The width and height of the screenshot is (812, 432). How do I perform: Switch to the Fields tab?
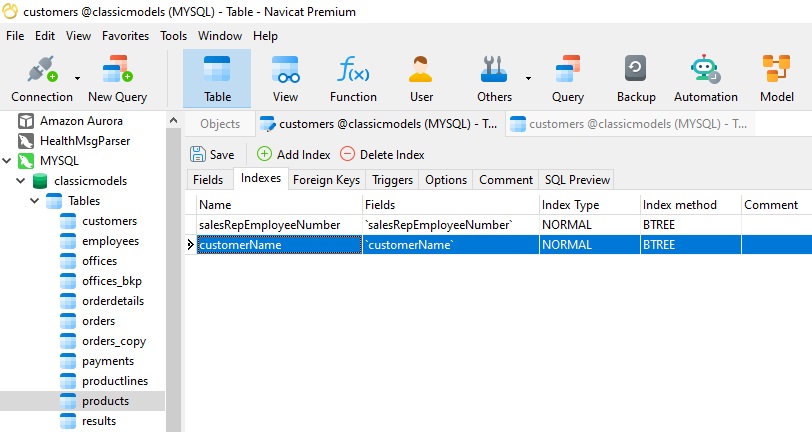208,180
